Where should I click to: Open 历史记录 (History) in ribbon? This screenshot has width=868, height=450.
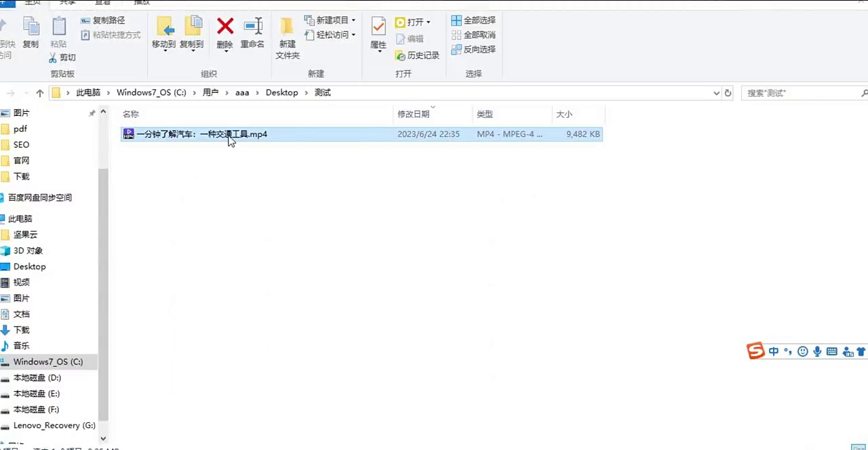pos(417,55)
